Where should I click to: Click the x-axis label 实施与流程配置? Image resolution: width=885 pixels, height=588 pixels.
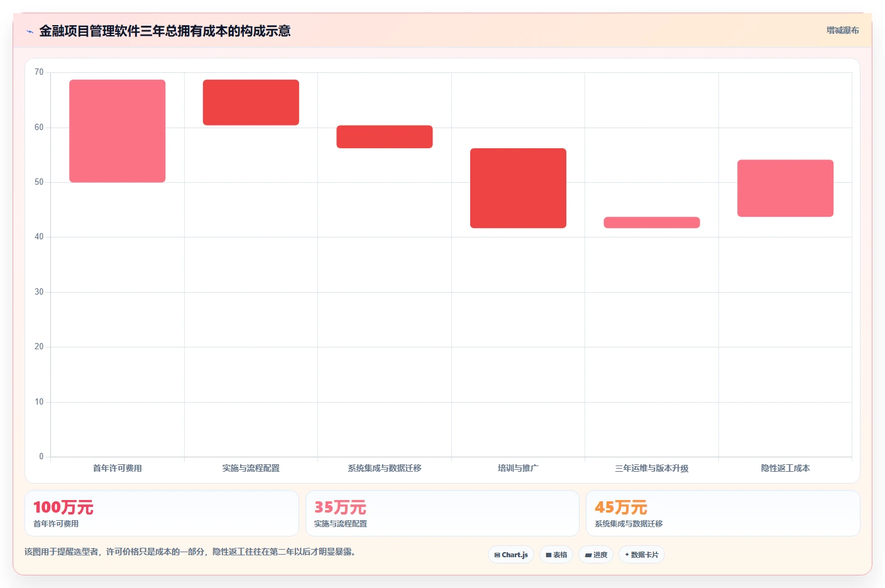[x=251, y=468]
